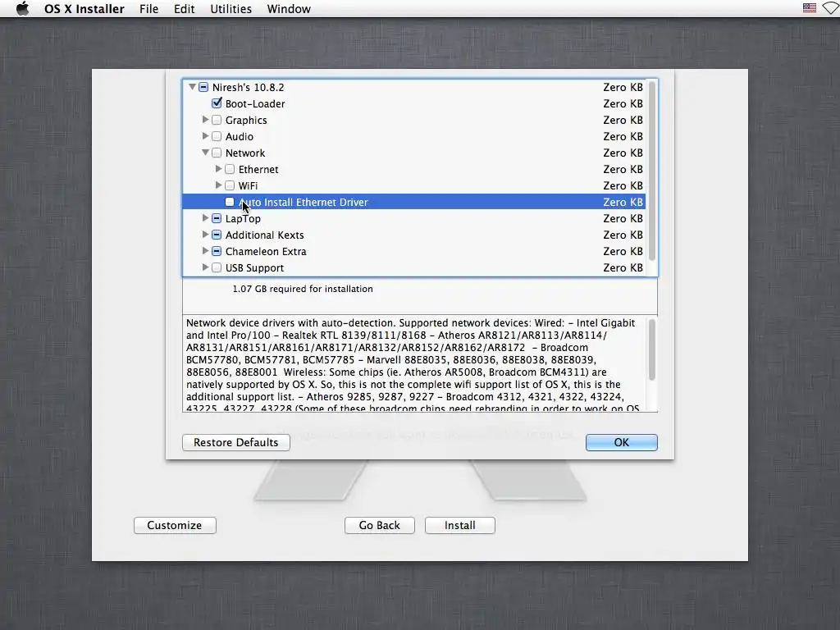The height and width of the screenshot is (630, 840).
Task: Select the Ethernet row label
Action: 258,169
